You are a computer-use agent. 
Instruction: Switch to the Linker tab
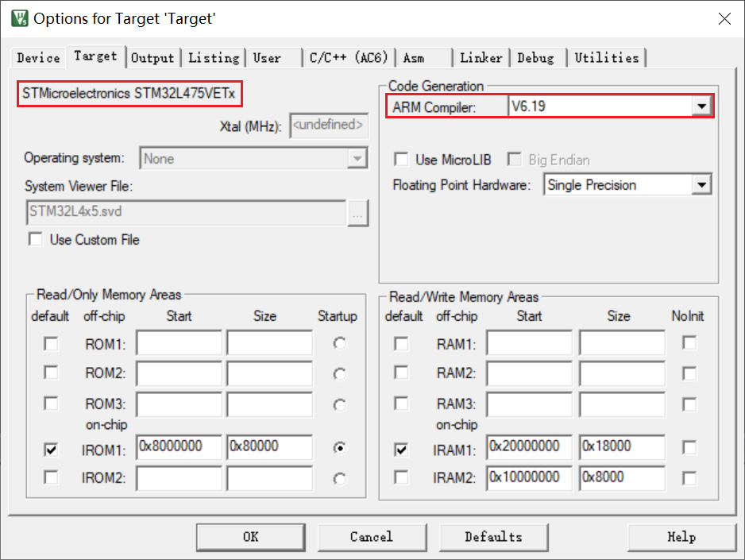point(481,58)
